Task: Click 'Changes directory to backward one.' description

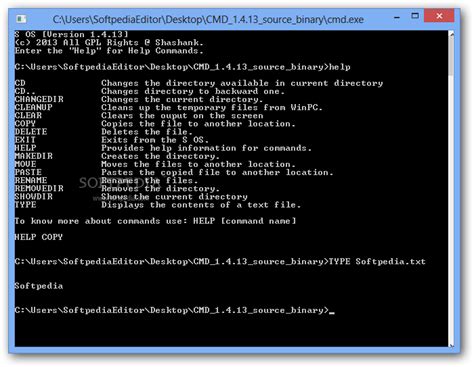Action: click(x=193, y=91)
